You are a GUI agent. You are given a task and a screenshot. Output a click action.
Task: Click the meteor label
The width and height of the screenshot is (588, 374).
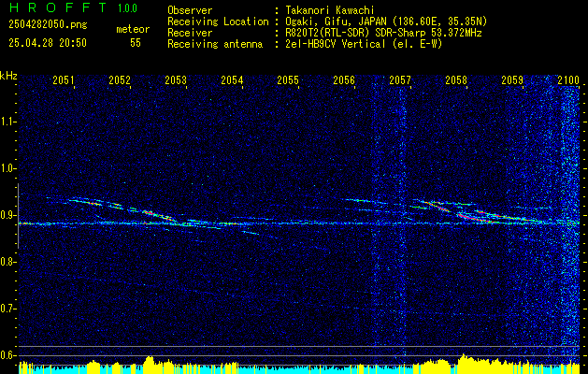point(133,29)
